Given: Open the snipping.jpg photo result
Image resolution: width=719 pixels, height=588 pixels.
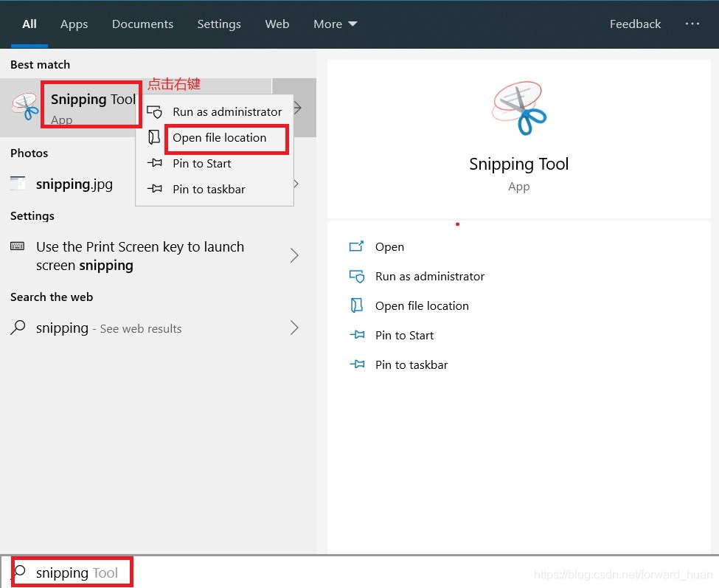Looking at the screenshot, I should coord(74,184).
